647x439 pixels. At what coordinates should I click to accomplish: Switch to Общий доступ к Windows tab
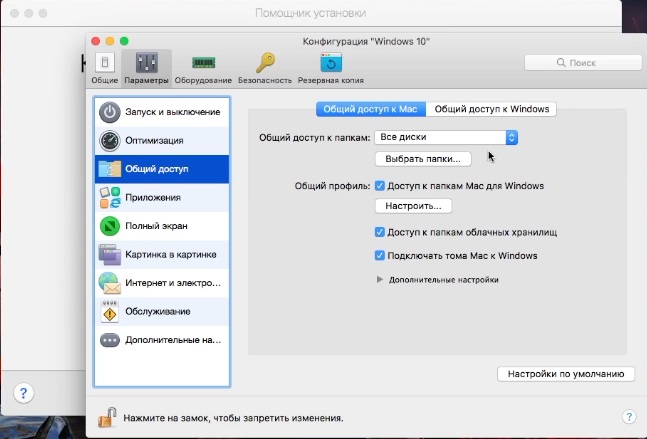(493, 109)
